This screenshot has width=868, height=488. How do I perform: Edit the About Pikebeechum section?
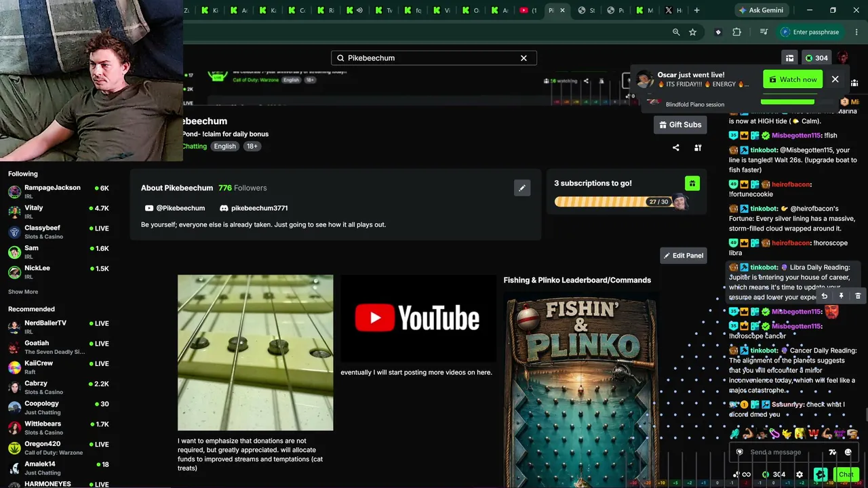(x=521, y=188)
